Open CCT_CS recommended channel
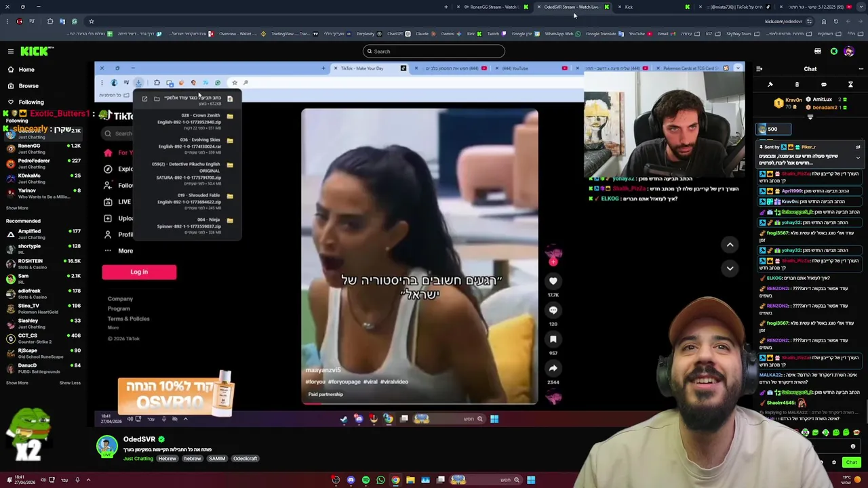The width and height of the screenshot is (868, 488). coord(44,338)
